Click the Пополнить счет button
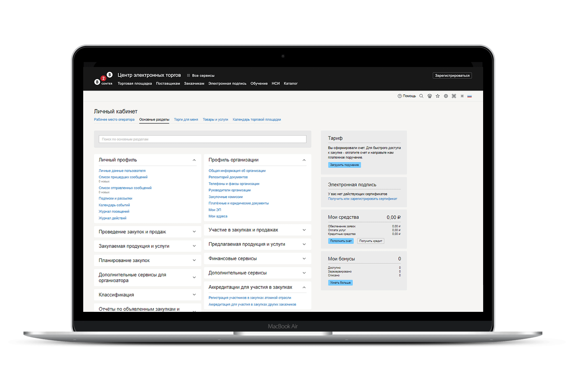The width and height of the screenshot is (566, 392). pos(341,241)
